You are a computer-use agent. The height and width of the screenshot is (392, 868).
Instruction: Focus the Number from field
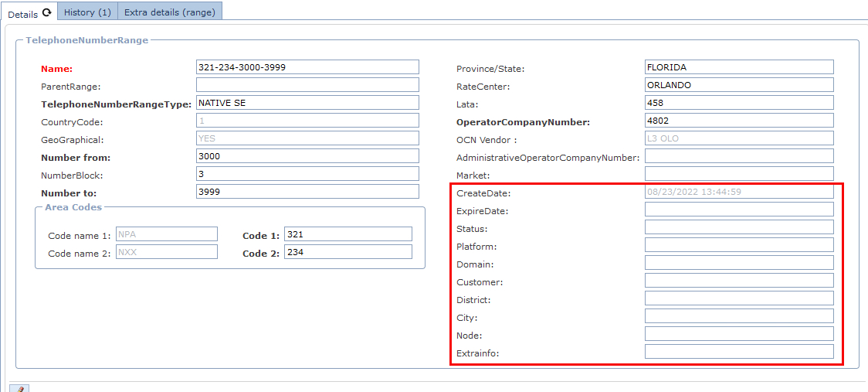(x=307, y=156)
